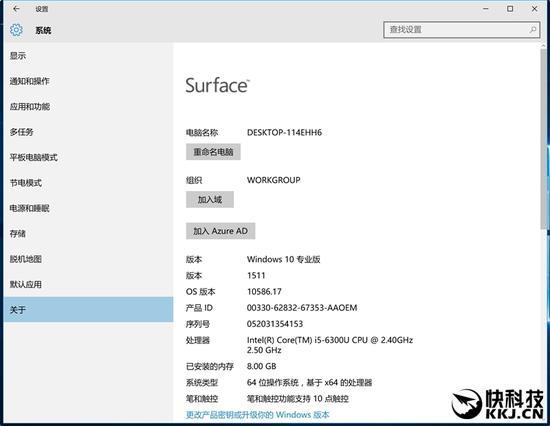Click the 加入域 button
This screenshot has width=550, height=426.
point(210,200)
